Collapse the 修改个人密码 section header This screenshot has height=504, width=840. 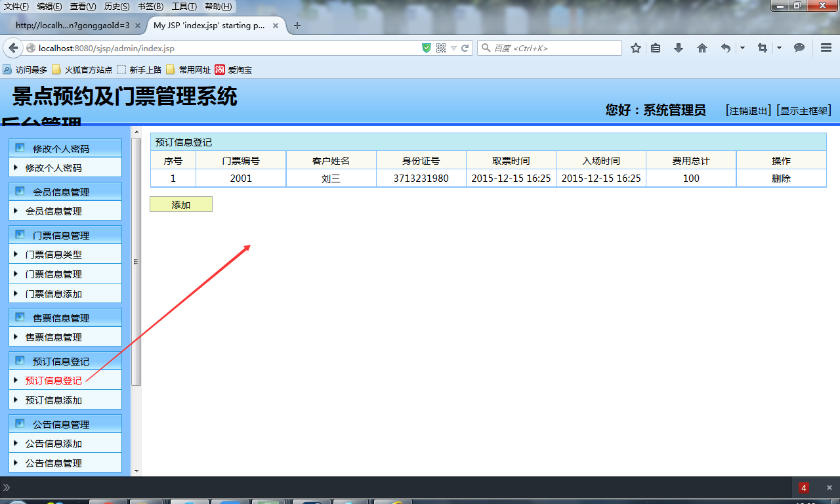tap(65, 149)
